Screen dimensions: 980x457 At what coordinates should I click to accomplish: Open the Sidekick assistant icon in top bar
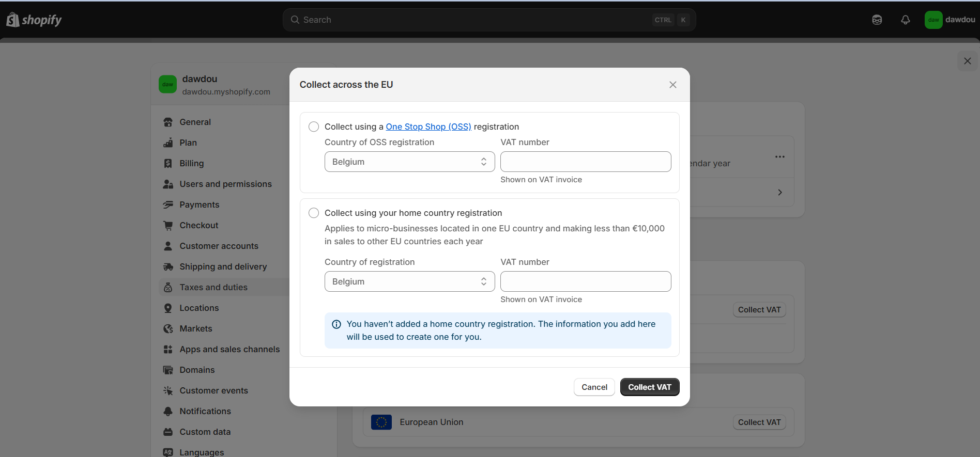click(x=877, y=20)
